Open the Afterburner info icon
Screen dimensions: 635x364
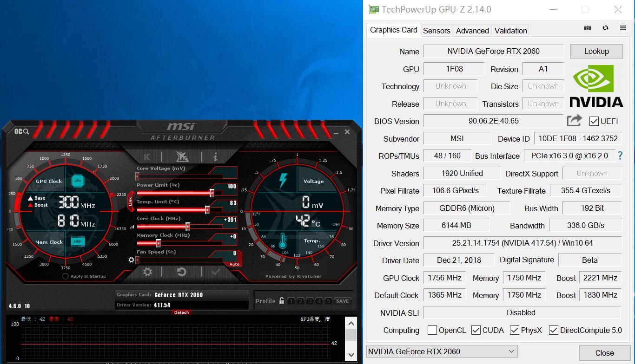coord(215,156)
